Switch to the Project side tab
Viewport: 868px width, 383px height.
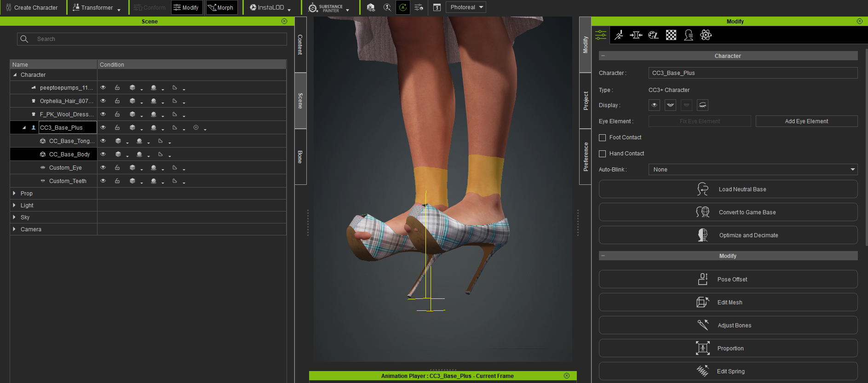[x=585, y=101]
